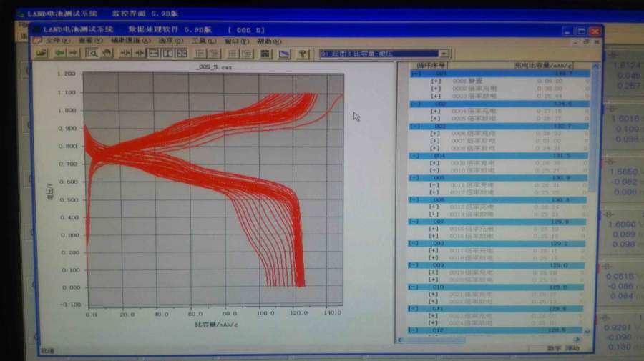Expand step 0009 under cycle 004

pos(434,163)
